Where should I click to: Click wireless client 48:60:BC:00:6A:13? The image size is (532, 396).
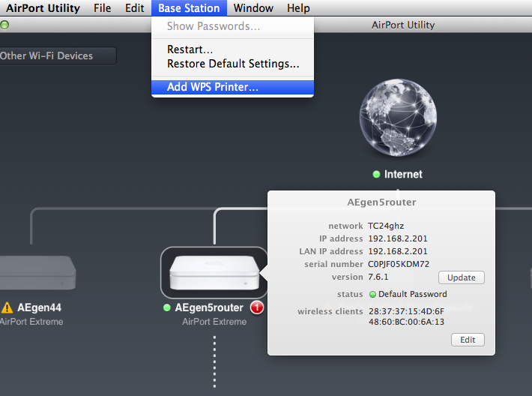[x=406, y=322]
